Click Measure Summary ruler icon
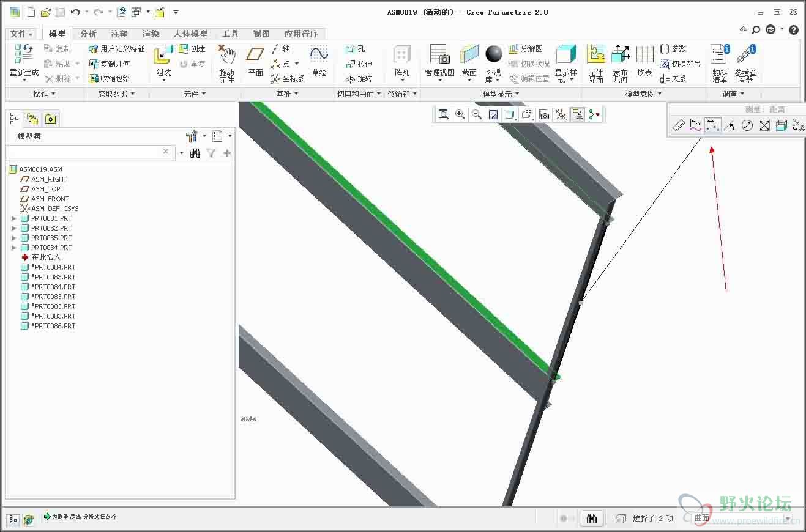806x532 pixels. tap(678, 125)
